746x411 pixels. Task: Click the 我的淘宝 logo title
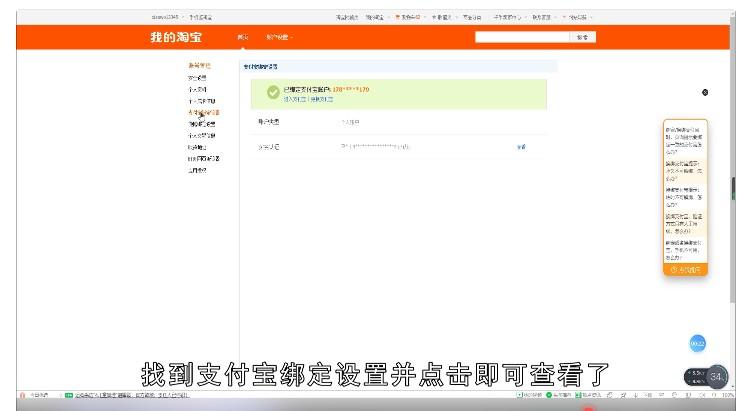tap(176, 37)
